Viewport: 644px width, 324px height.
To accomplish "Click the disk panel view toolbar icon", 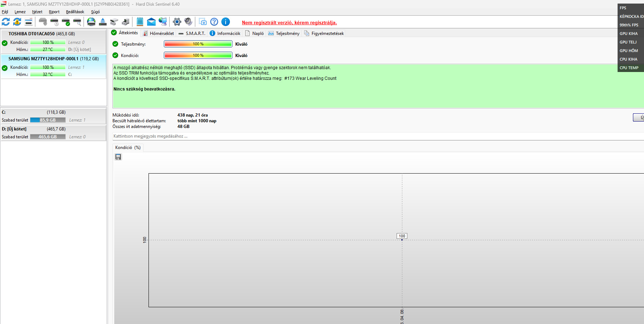I will pos(29,22).
